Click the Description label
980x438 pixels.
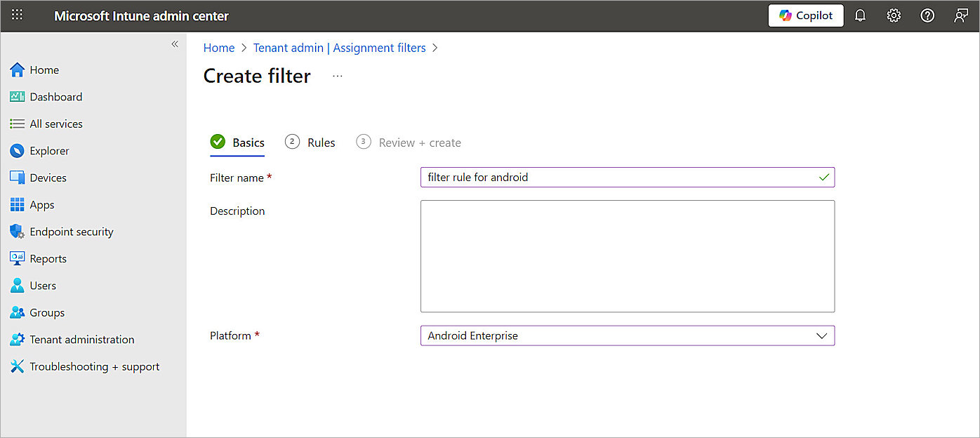click(237, 211)
